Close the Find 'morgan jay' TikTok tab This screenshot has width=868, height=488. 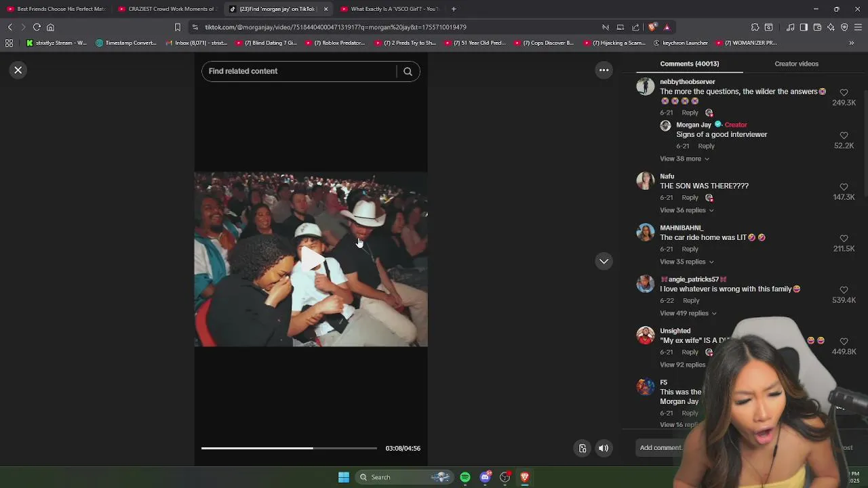[325, 9]
